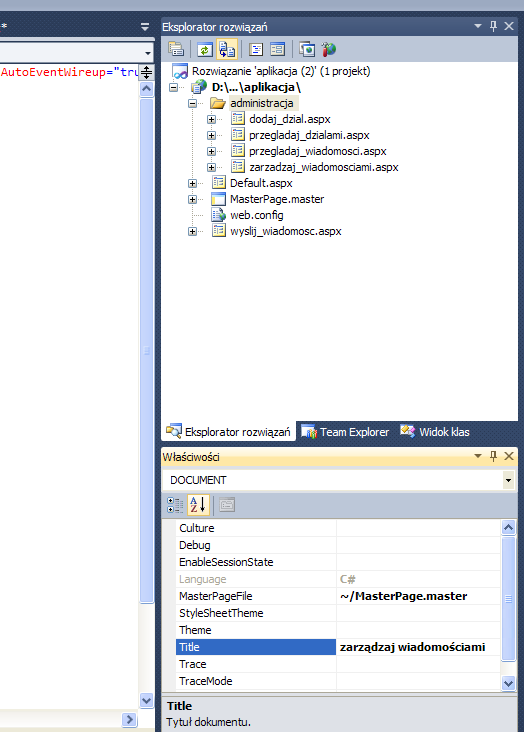Collapse the D:\...\aplikacja\ project node
Viewport: 524px width, 732px height.
(173, 87)
